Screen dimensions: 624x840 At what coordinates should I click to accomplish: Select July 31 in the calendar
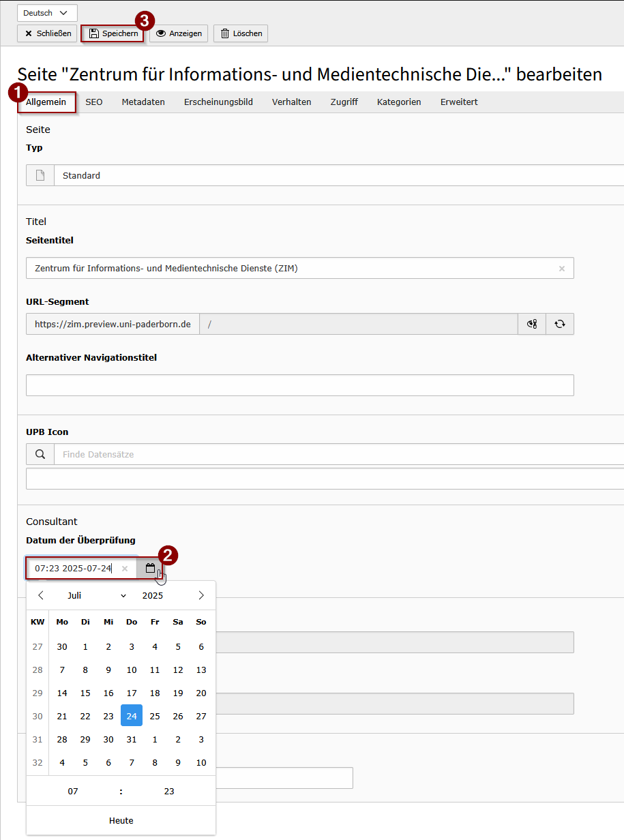point(132,739)
